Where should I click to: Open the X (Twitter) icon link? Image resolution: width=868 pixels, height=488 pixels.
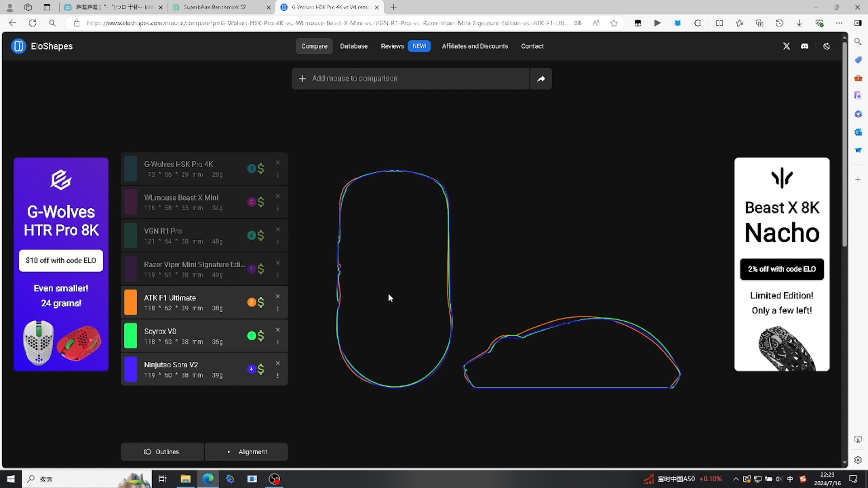[786, 46]
